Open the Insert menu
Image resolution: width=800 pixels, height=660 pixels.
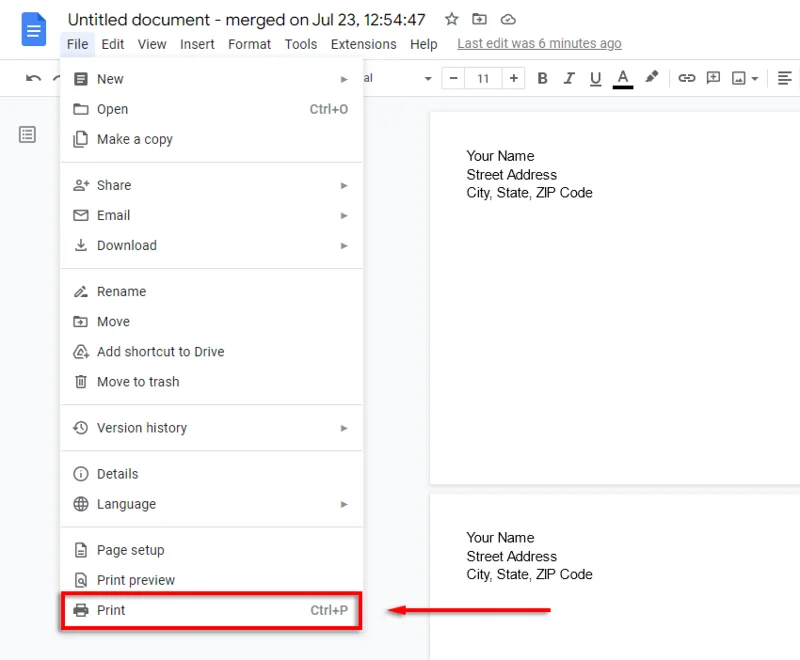[197, 44]
